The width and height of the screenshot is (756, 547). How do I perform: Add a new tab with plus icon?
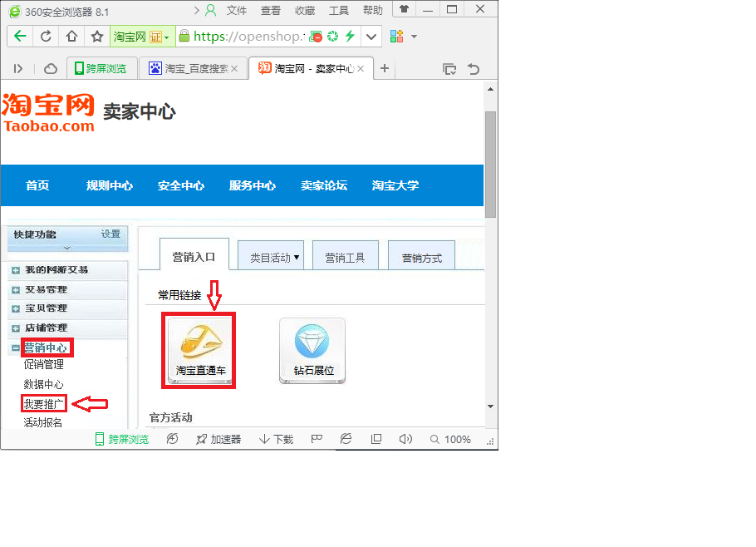tap(385, 68)
